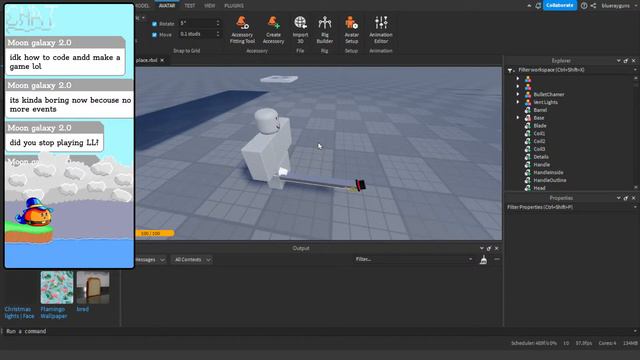Undock the Explorer panel

point(626,61)
